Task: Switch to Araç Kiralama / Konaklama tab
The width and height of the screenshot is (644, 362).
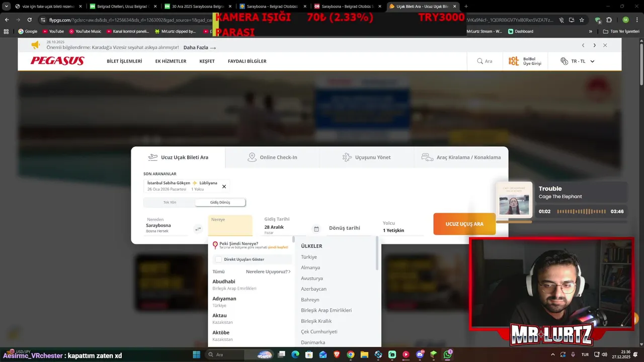Action: click(461, 157)
